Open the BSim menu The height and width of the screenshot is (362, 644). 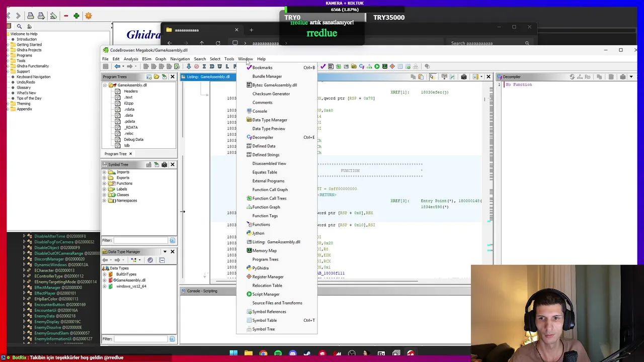pos(146,59)
